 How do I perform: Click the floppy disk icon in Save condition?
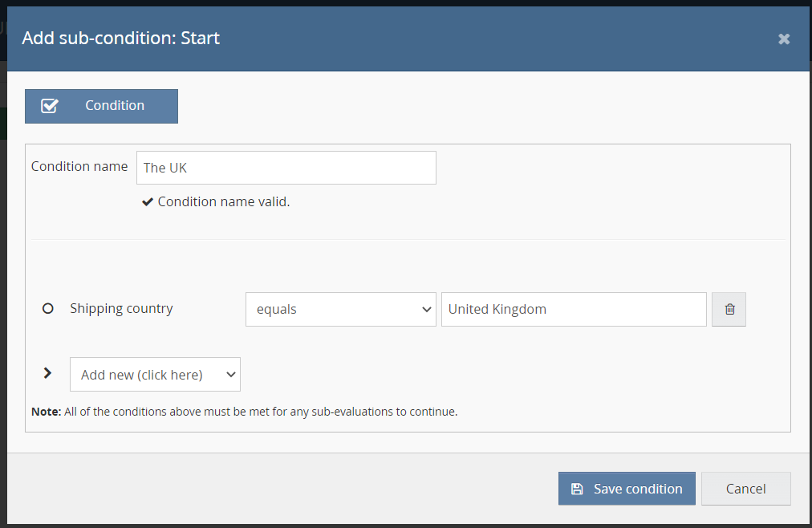pos(576,489)
